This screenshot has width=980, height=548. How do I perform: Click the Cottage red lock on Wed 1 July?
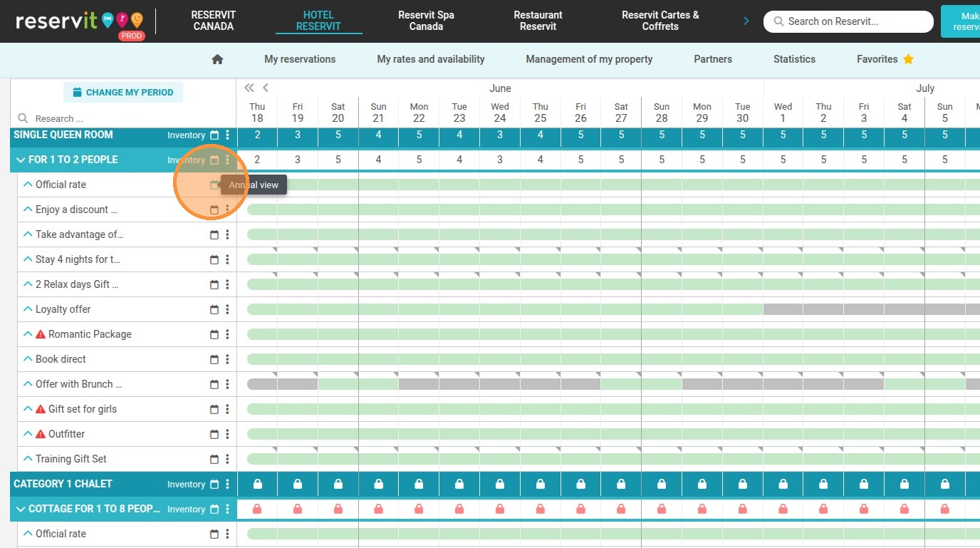(783, 510)
